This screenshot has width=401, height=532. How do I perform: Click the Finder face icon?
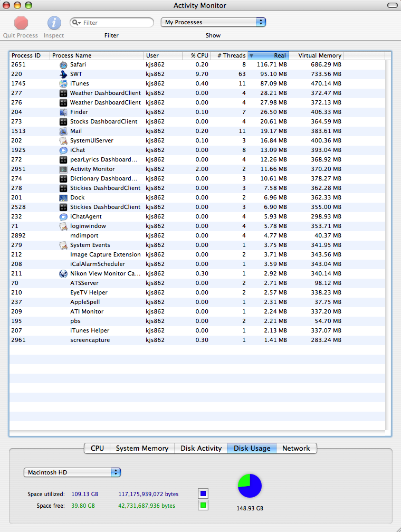pyautogui.click(x=63, y=112)
